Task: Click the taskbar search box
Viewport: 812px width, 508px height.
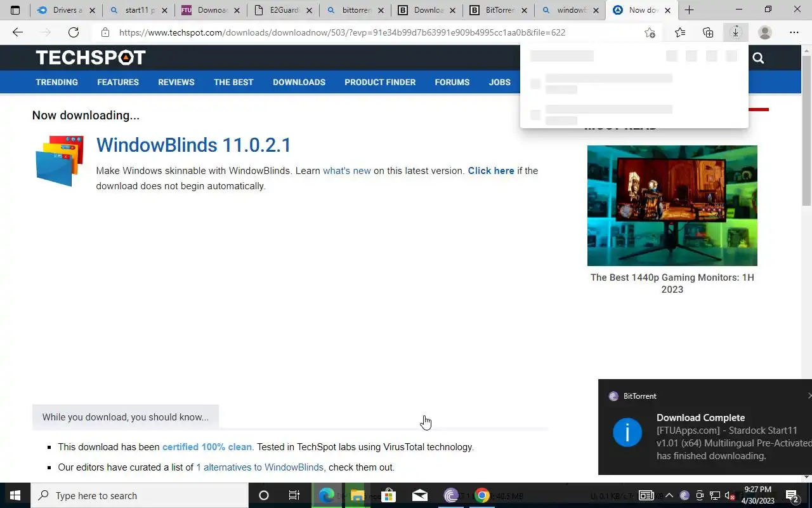Action: click(140, 495)
